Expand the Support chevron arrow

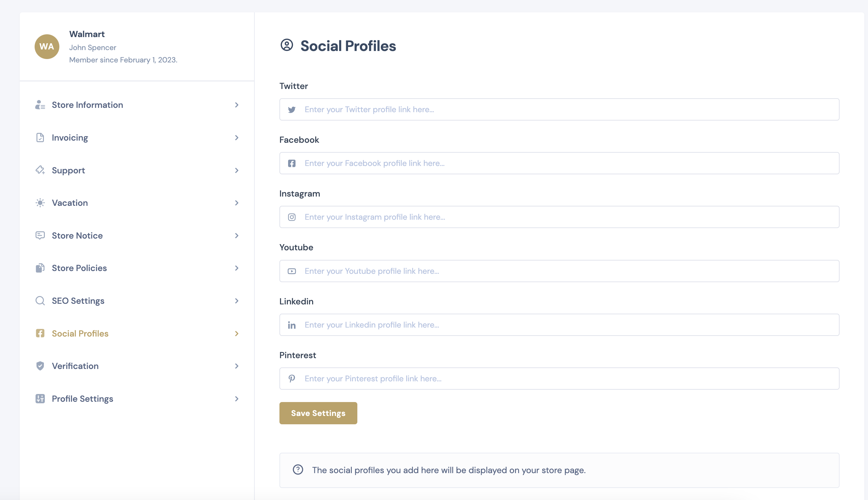[x=237, y=170]
